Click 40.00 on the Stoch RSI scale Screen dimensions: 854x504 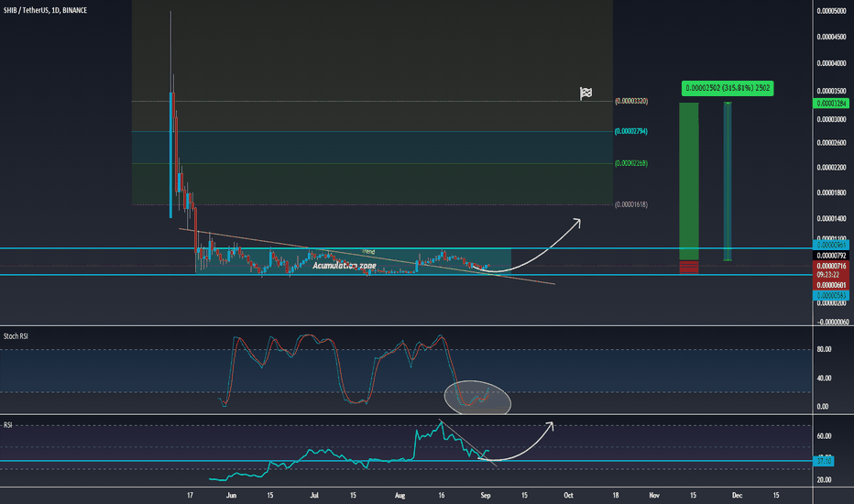point(824,378)
